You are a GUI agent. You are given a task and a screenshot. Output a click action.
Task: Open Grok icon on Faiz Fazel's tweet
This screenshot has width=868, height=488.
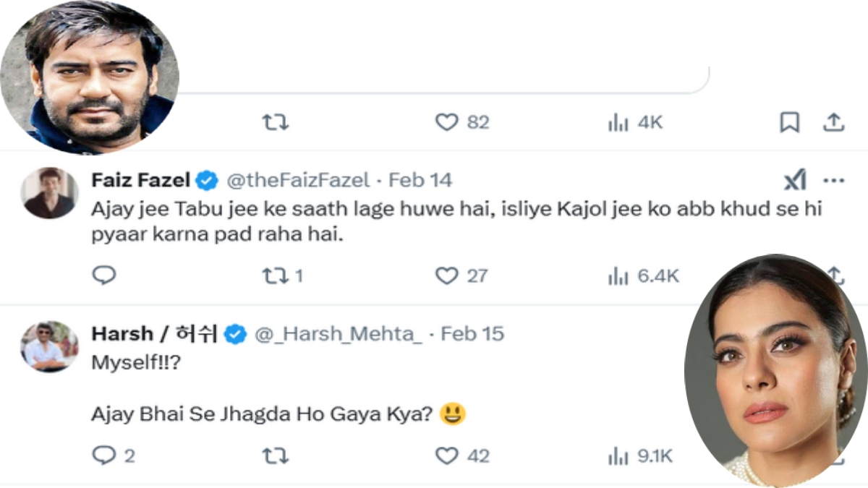tap(795, 181)
